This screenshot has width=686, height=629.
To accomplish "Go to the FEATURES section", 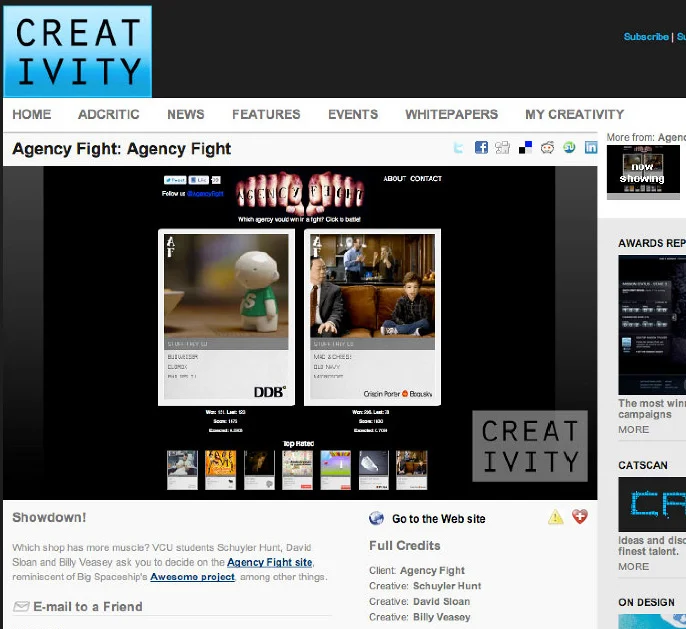I will 266,114.
